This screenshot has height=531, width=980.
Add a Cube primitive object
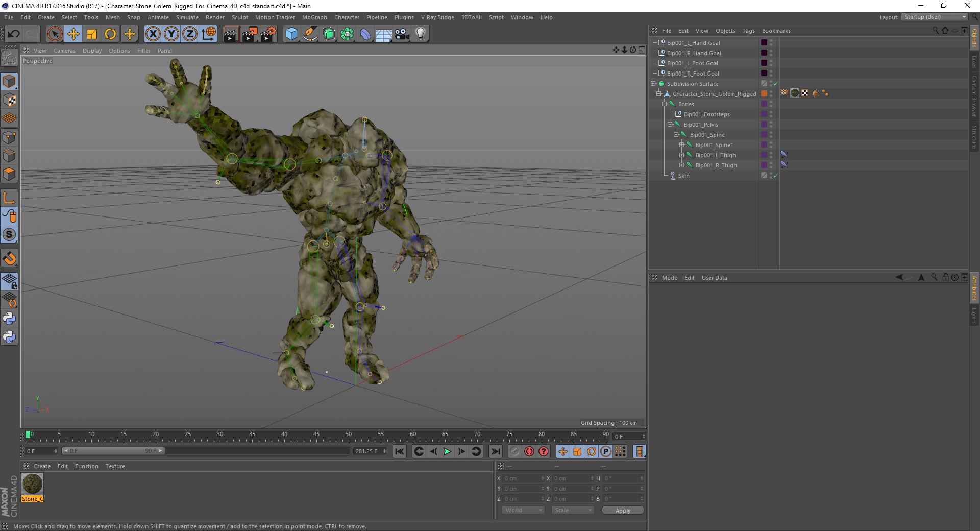[291, 34]
